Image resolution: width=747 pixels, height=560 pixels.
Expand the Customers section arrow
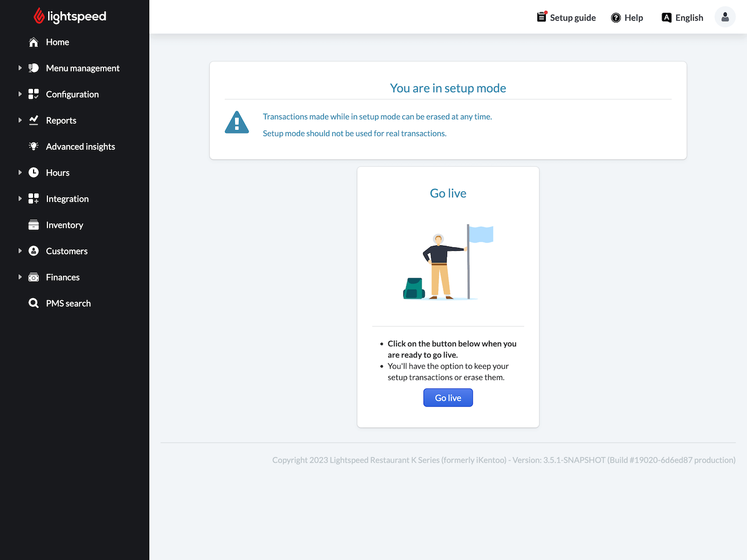point(20,251)
